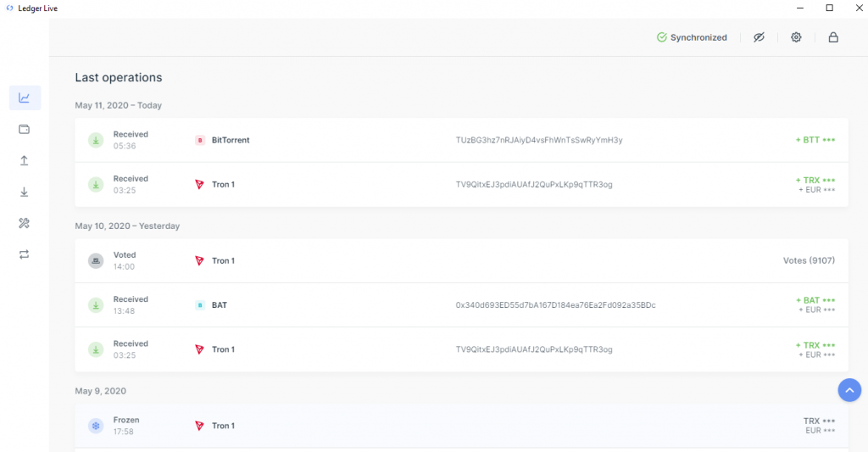The height and width of the screenshot is (452, 868).
Task: Click the Synchronized status button
Action: point(692,37)
